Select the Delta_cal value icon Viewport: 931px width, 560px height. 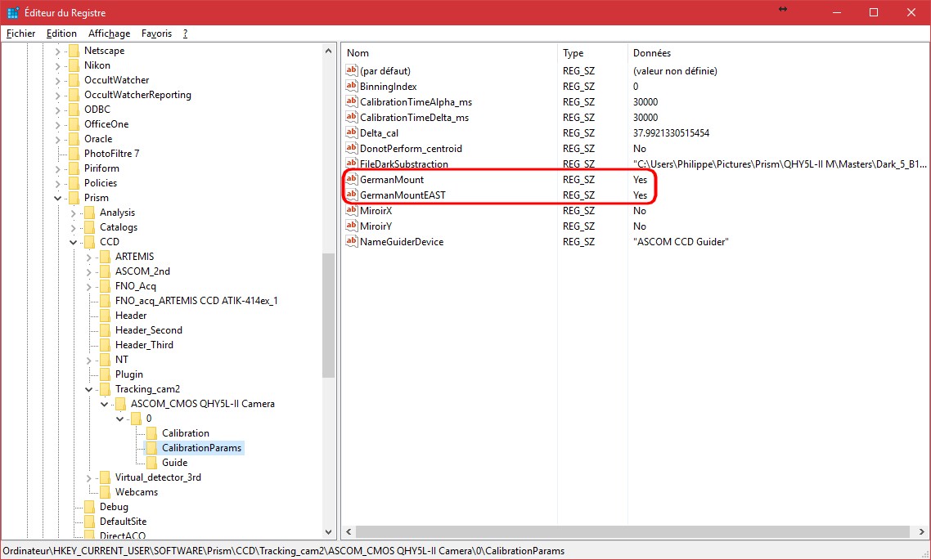352,133
